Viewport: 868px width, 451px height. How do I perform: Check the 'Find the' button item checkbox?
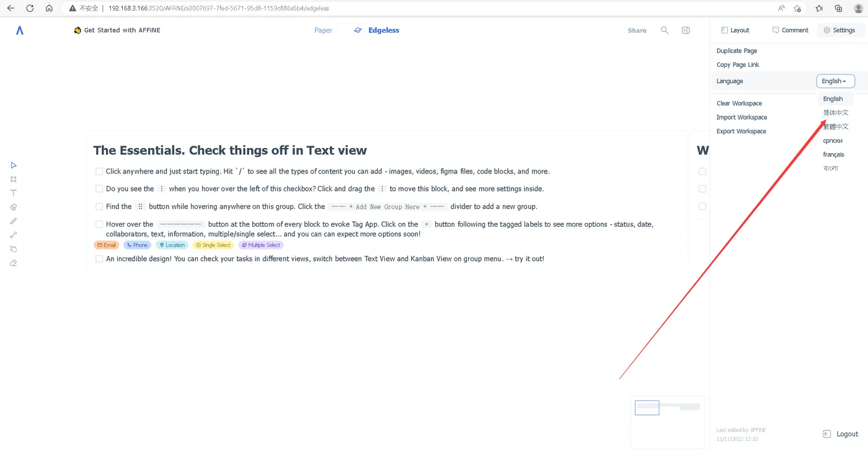click(x=99, y=207)
